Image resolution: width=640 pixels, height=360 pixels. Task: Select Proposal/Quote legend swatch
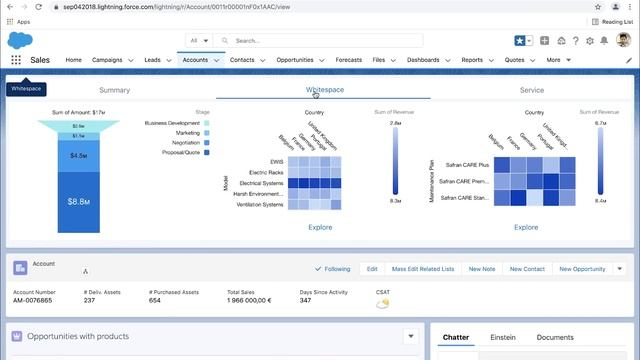207,153
